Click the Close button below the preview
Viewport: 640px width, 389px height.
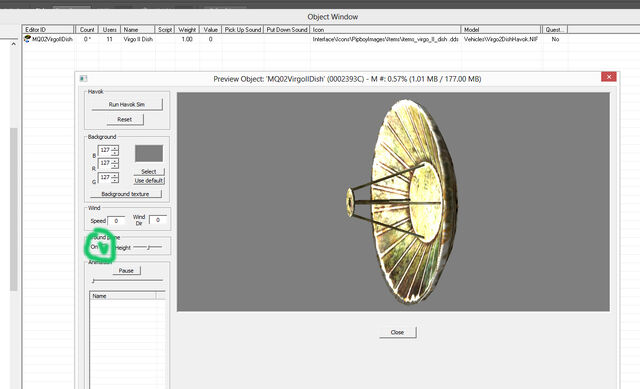point(398,332)
